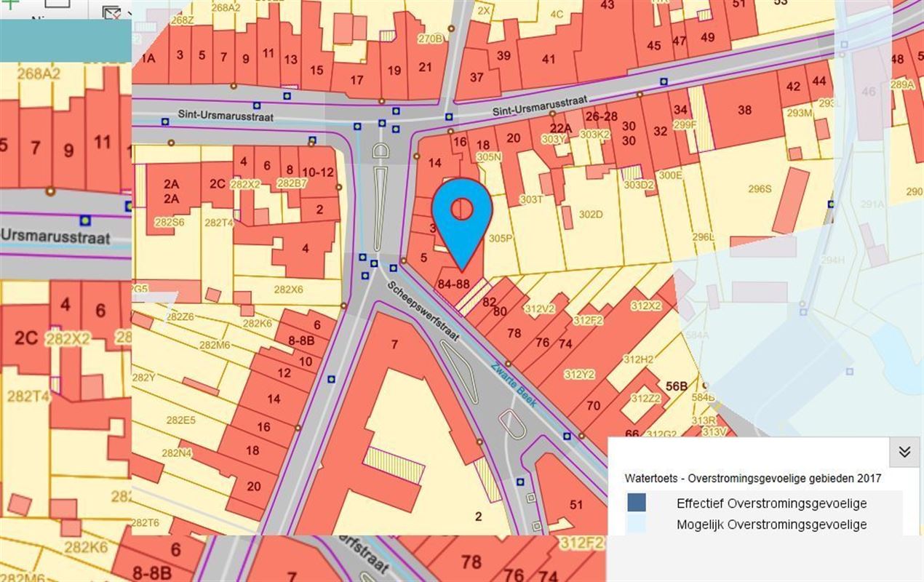This screenshot has width=924, height=582.
Task: Select Mogelijk Overstromingsgevoelige legend entry
Action: tap(771, 525)
